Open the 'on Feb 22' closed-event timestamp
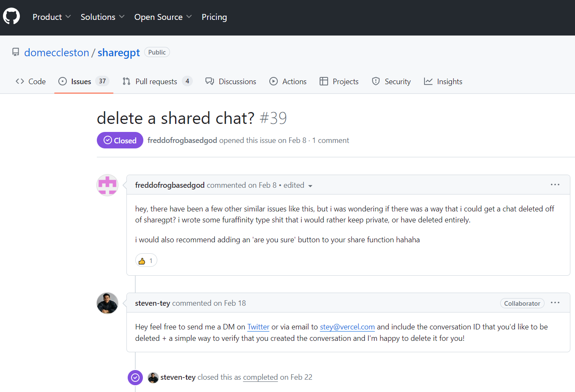575x392 pixels. pyautogui.click(x=296, y=377)
